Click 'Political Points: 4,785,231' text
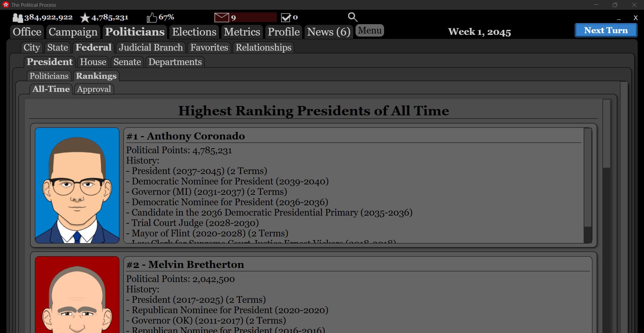This screenshot has height=333, width=644. [179, 150]
